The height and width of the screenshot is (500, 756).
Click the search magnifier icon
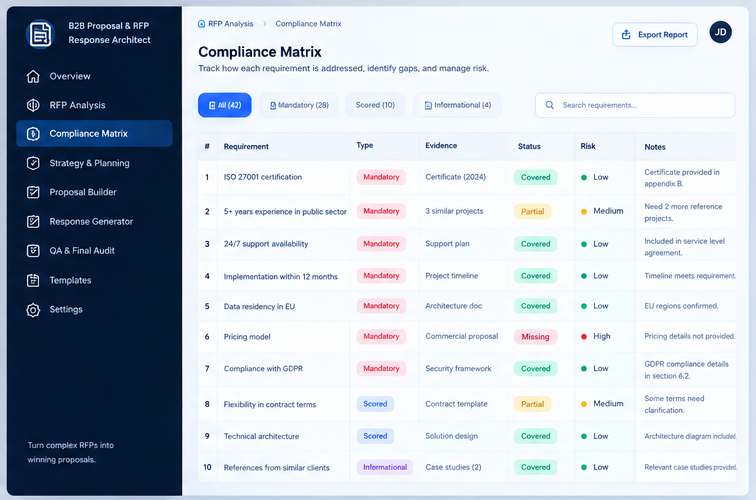[x=550, y=105]
